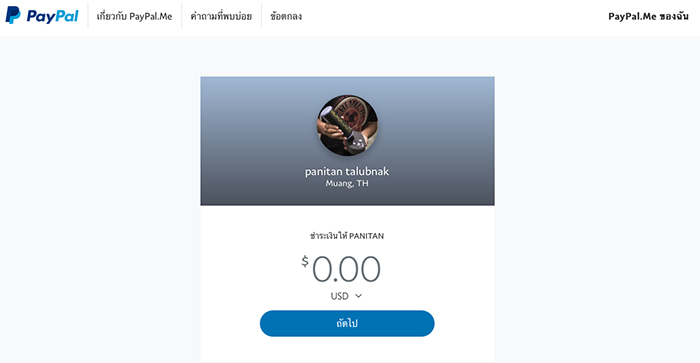
Task: Click panitan talubnak's circular profile photo
Action: point(347,125)
